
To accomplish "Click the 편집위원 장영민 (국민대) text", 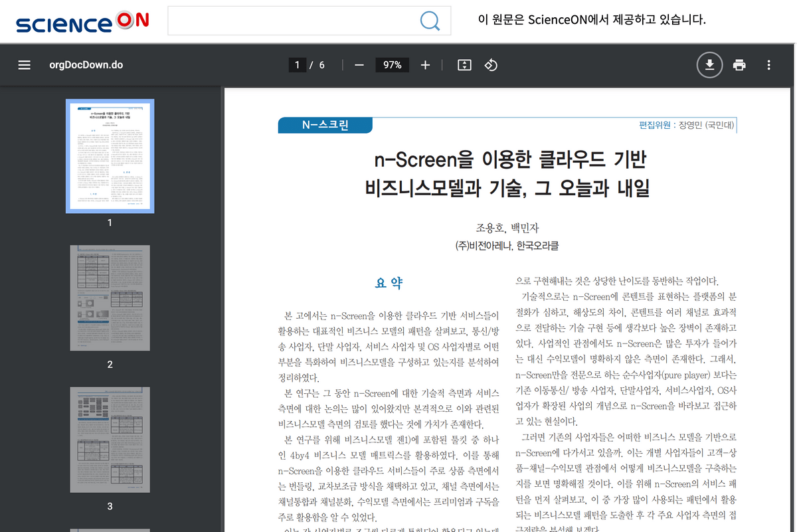I will pos(687,125).
